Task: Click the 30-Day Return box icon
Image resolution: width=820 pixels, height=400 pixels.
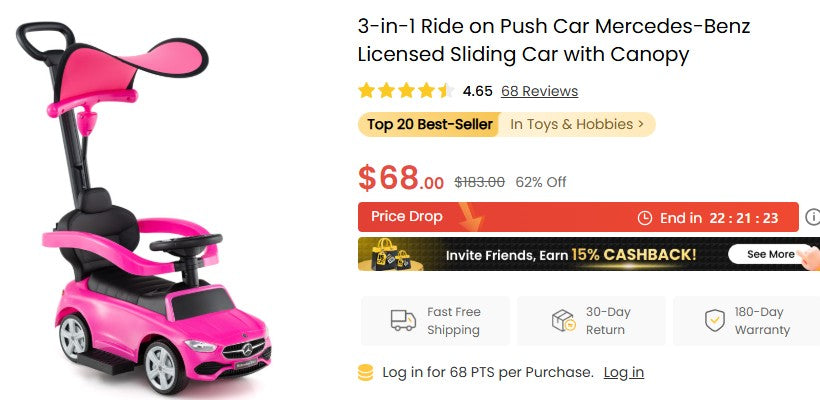Action: pyautogui.click(x=563, y=321)
